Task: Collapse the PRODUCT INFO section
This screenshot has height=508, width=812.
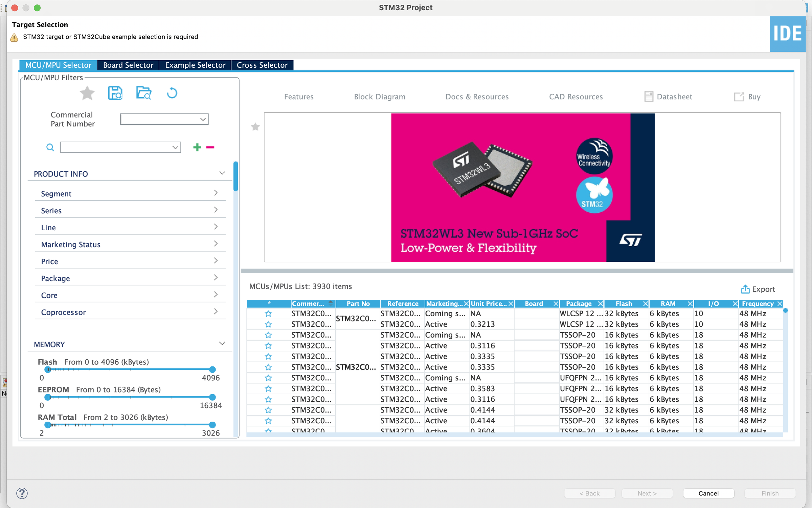Action: pyautogui.click(x=222, y=173)
